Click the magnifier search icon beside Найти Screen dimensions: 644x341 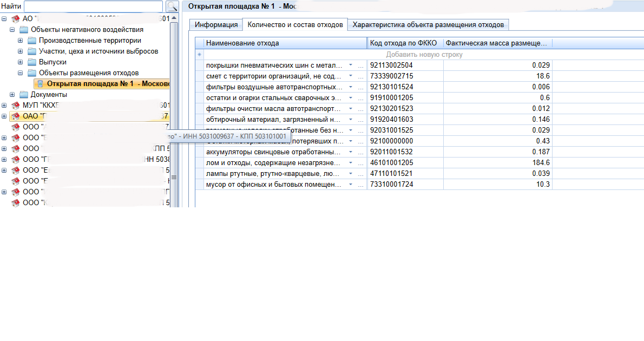172,6
